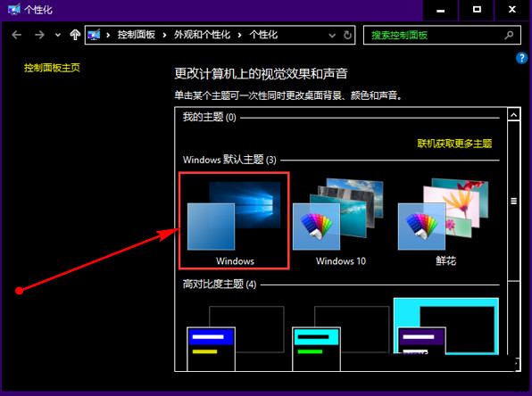Viewport: 532px width, 396px height.
Task: Select 外观和个性化 breadcrumb item
Action: (x=202, y=35)
